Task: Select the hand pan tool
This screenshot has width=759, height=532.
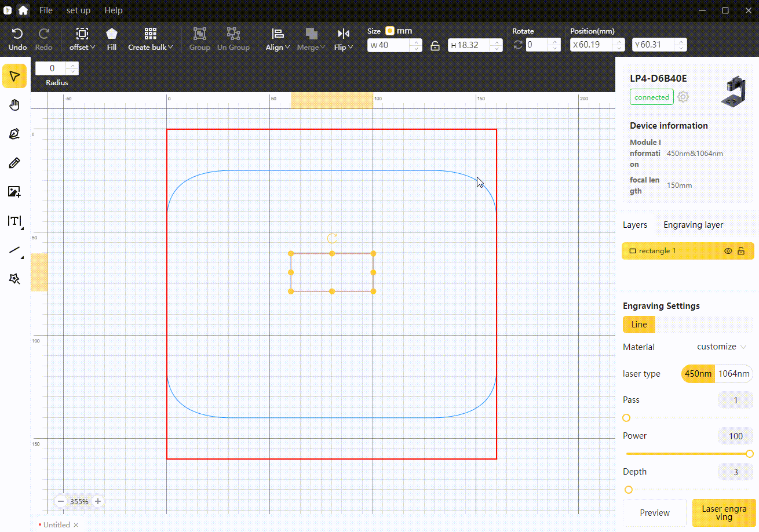Action: 14,105
